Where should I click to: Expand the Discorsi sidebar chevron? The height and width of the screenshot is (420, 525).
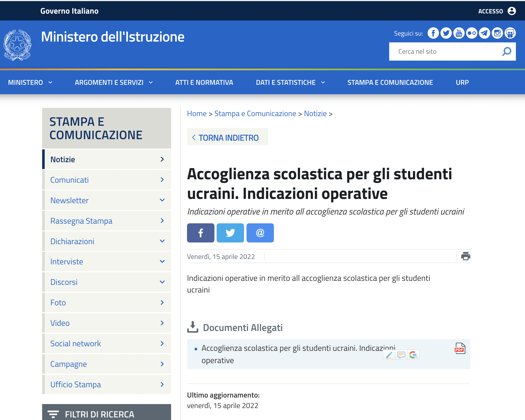162,282
